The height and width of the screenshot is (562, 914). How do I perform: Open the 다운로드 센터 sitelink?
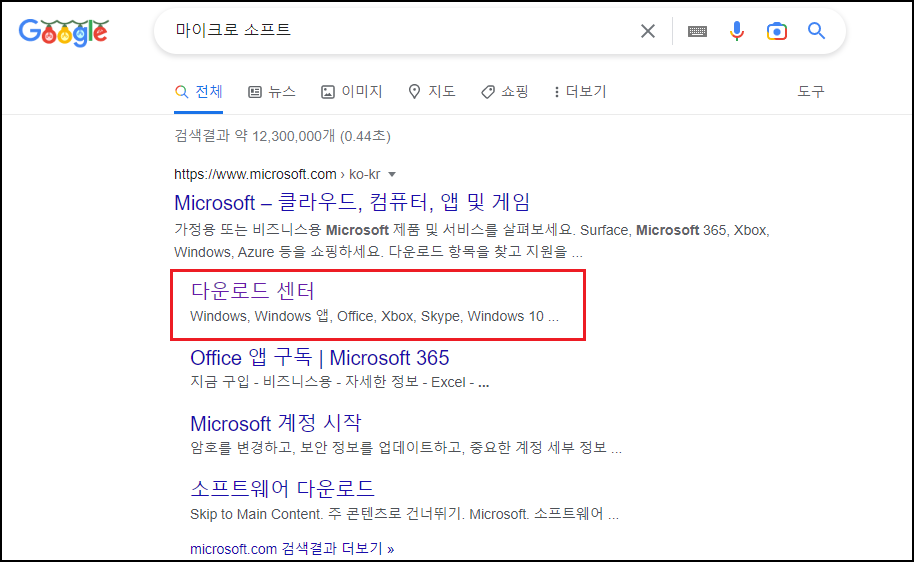(252, 290)
